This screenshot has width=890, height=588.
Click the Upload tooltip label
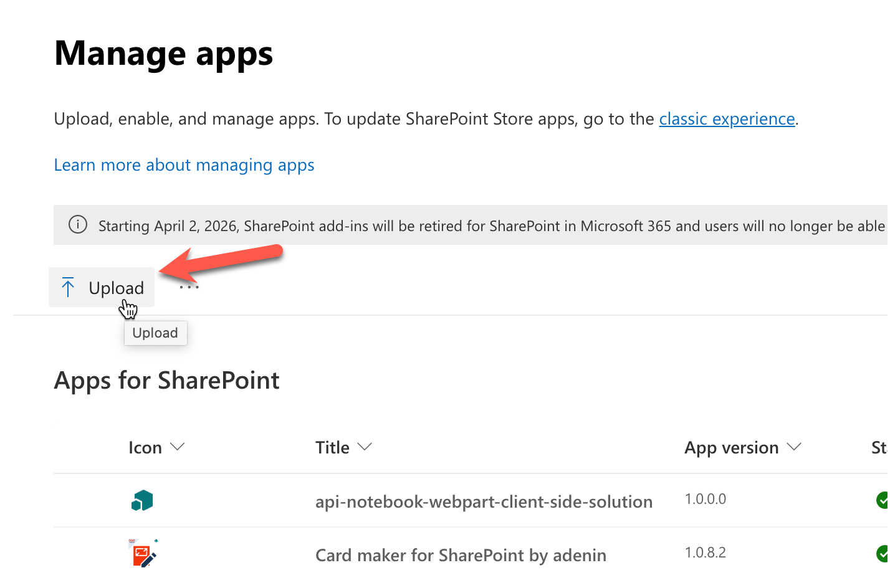point(155,333)
